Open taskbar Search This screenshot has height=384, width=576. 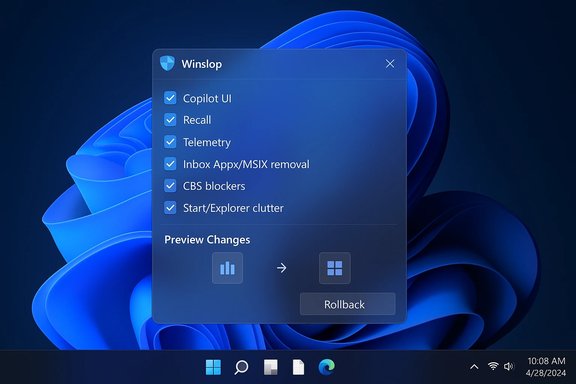(x=241, y=367)
